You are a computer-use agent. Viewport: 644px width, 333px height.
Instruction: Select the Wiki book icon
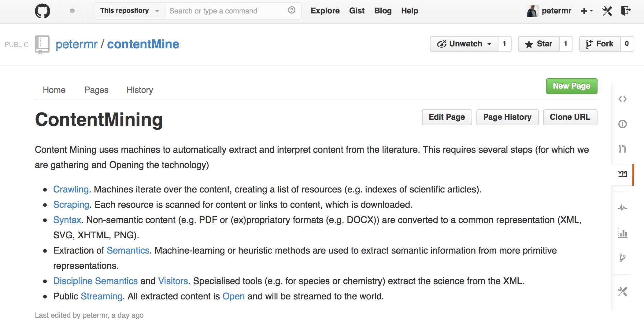pos(622,174)
